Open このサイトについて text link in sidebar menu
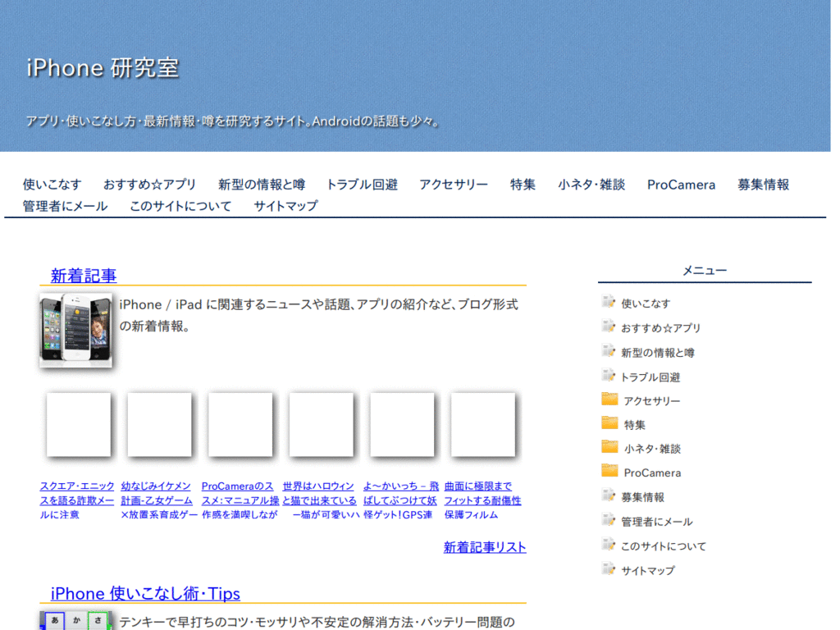The height and width of the screenshot is (630, 840). pyautogui.click(x=664, y=546)
